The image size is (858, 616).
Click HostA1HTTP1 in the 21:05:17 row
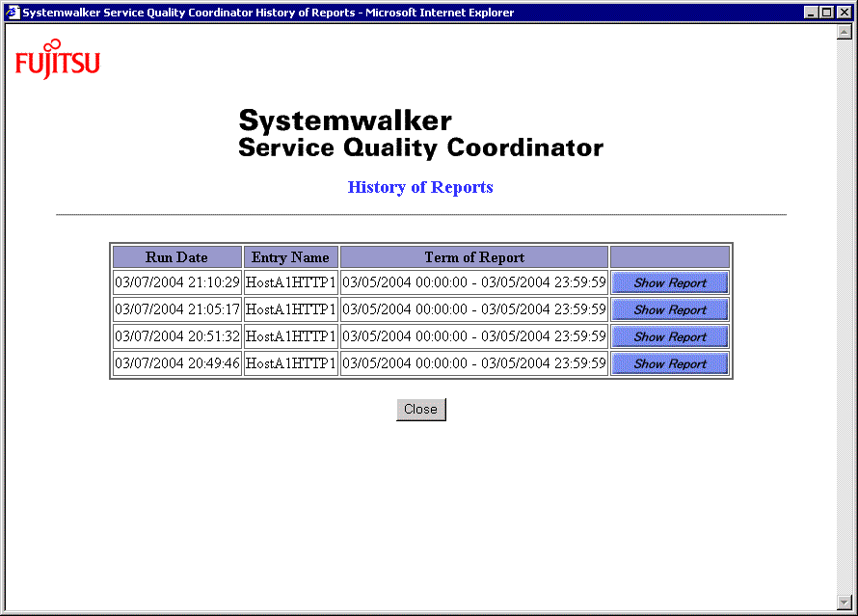290,309
